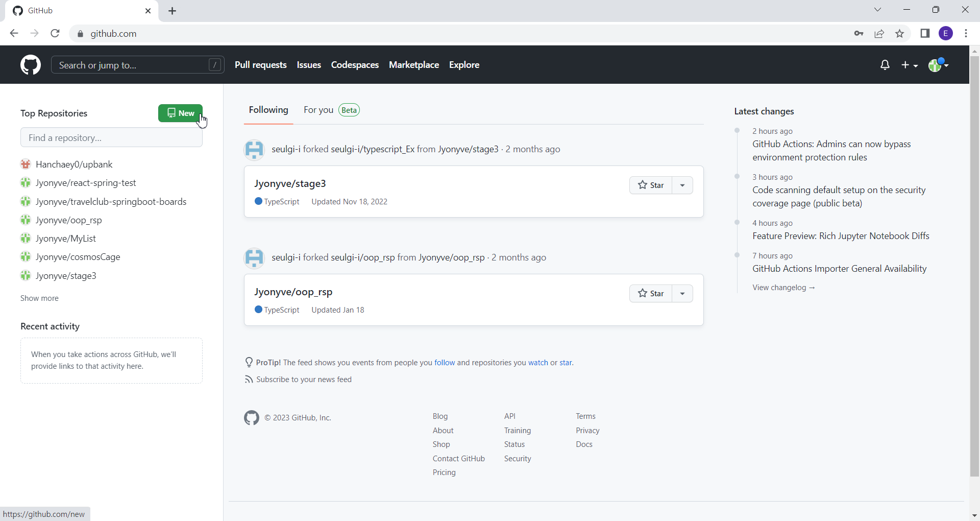
Task: Click the Jyonyve/MyList repository avatar
Action: click(26, 239)
